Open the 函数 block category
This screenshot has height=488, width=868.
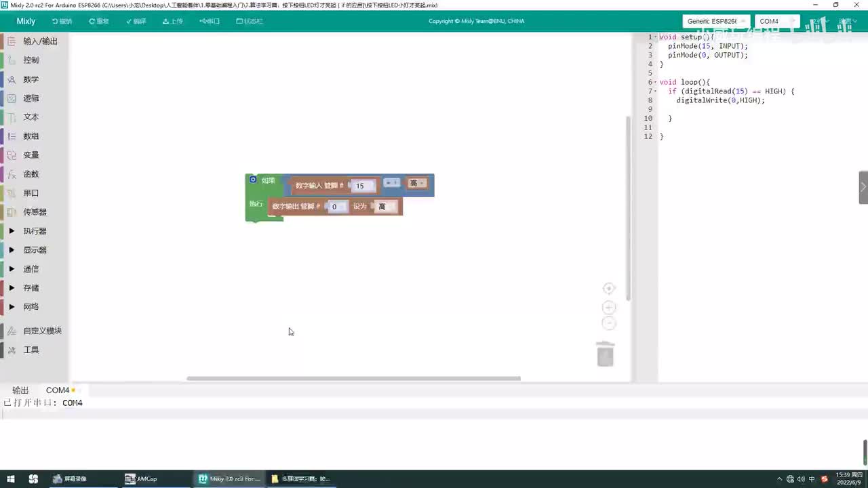coord(34,174)
